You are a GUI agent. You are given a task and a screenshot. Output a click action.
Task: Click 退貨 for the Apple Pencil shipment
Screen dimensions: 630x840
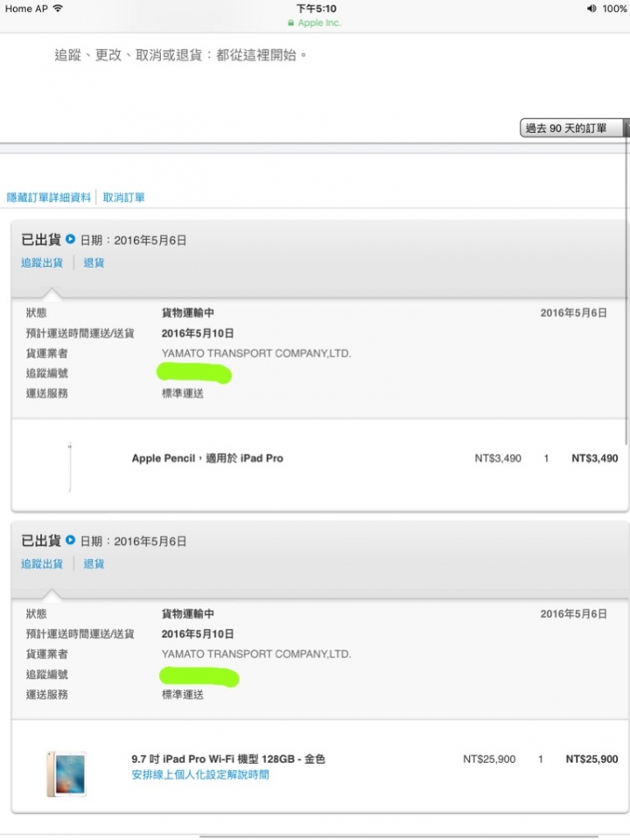click(94, 262)
